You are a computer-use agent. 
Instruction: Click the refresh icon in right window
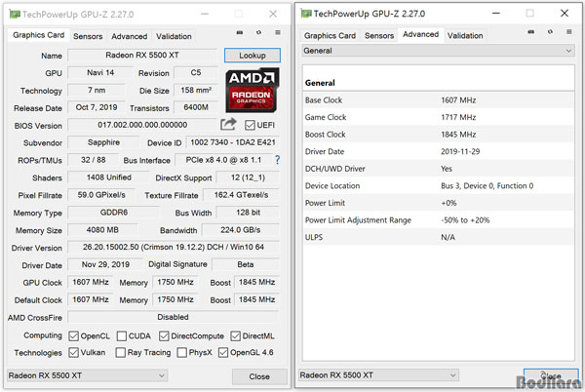pos(550,32)
